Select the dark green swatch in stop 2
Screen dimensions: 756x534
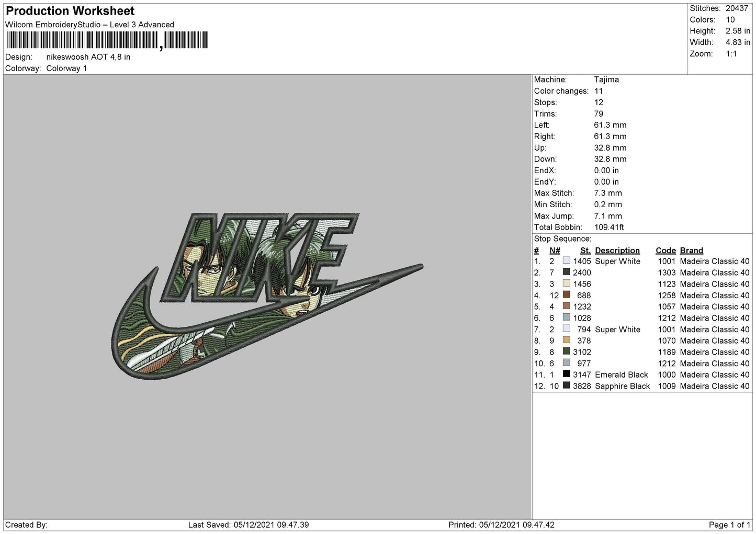click(x=566, y=272)
